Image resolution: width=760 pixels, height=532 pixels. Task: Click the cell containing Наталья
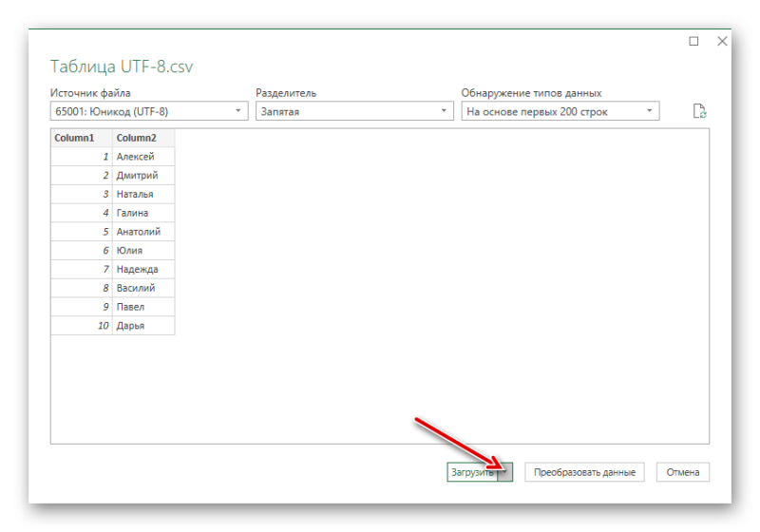pos(143,194)
